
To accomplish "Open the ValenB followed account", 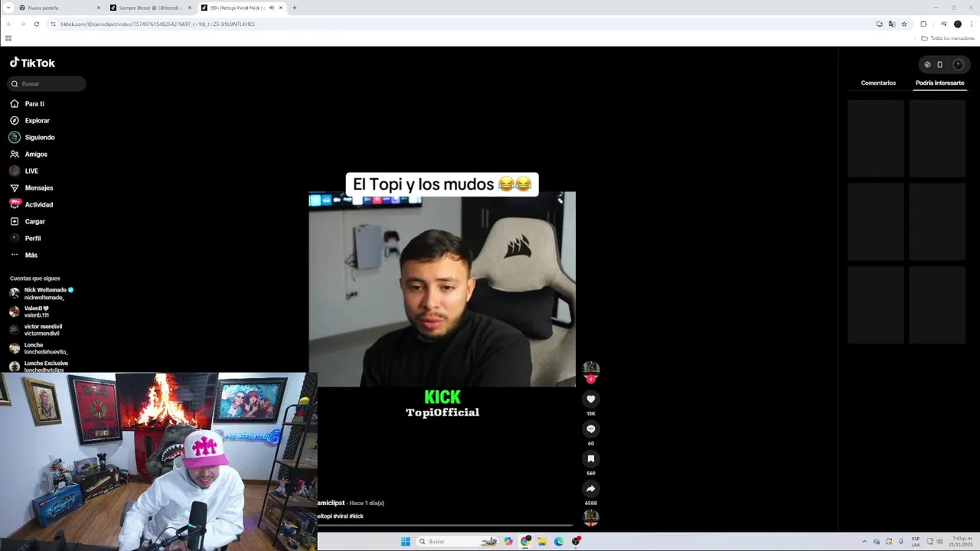I will click(37, 311).
